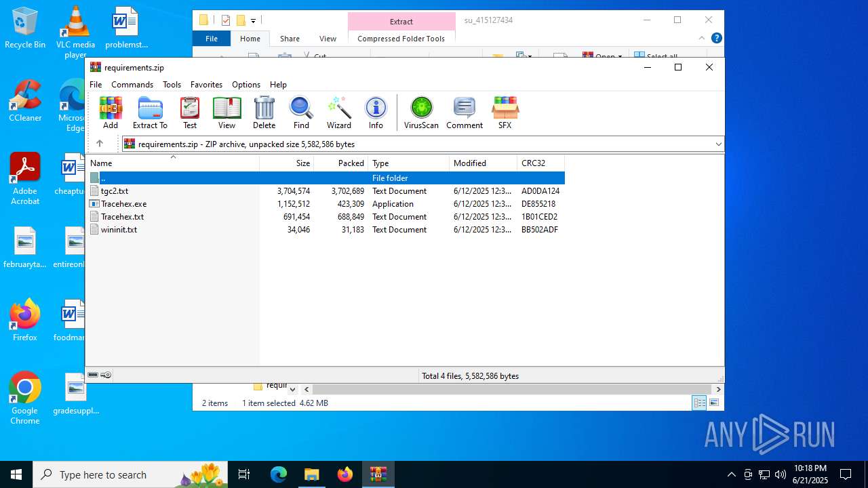Open Adobe Acrobat desktop shortcut
The width and height of the screenshot is (868, 488).
point(25,180)
